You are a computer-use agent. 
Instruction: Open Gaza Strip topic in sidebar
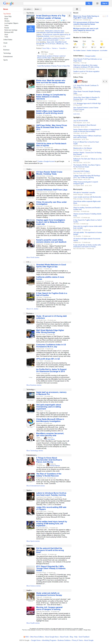pyautogui.click(x=8, y=16)
